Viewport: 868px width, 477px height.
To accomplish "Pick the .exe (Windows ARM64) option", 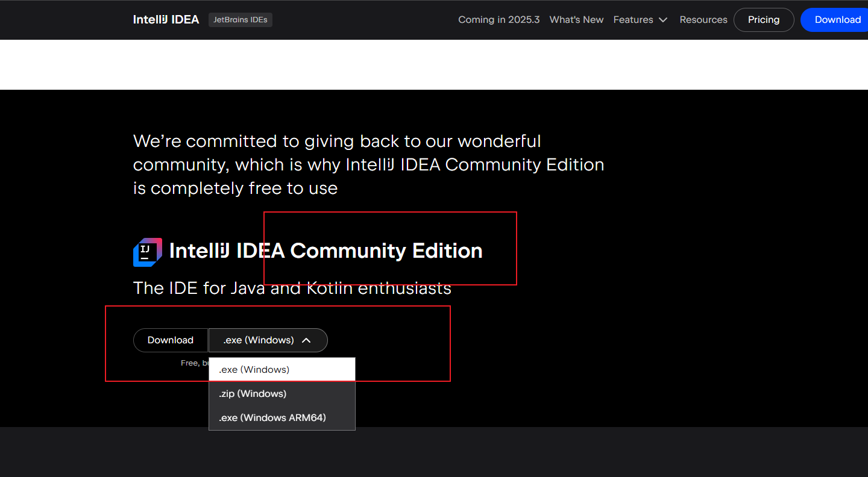I will tap(282, 418).
